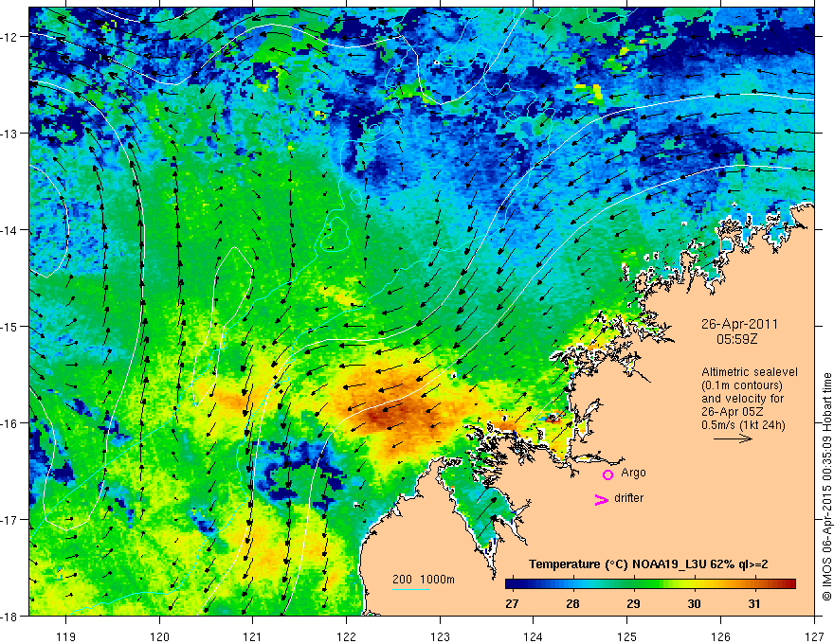
Task: Click latitude axis label -12
Action: pyautogui.click(x=9, y=37)
